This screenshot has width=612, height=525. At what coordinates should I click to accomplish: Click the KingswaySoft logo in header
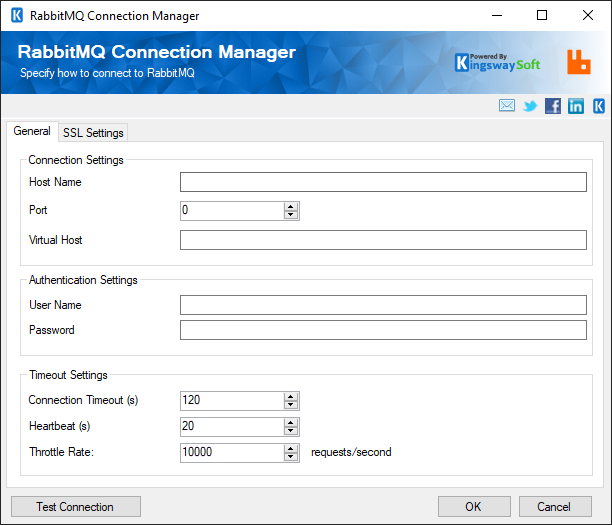tap(497, 62)
